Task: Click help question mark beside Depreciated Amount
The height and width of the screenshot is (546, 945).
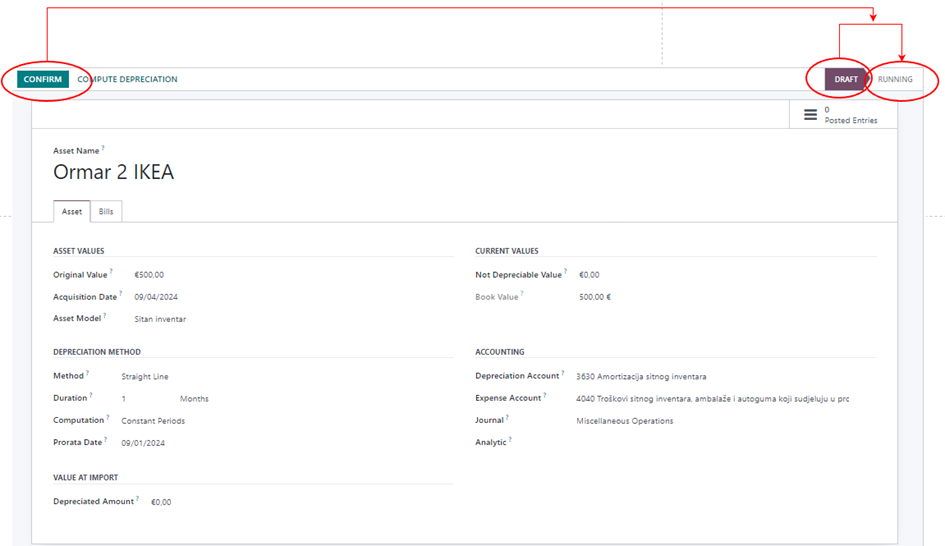Action: point(138,498)
